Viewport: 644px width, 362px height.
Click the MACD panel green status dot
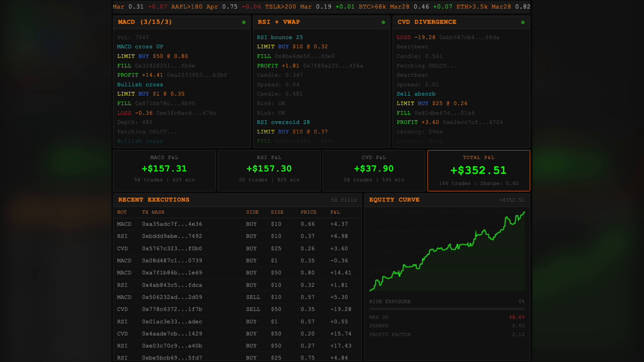tap(244, 22)
